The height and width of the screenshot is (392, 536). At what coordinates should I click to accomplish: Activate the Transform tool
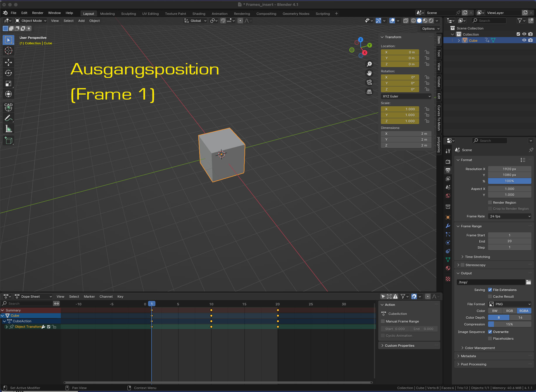click(8, 94)
